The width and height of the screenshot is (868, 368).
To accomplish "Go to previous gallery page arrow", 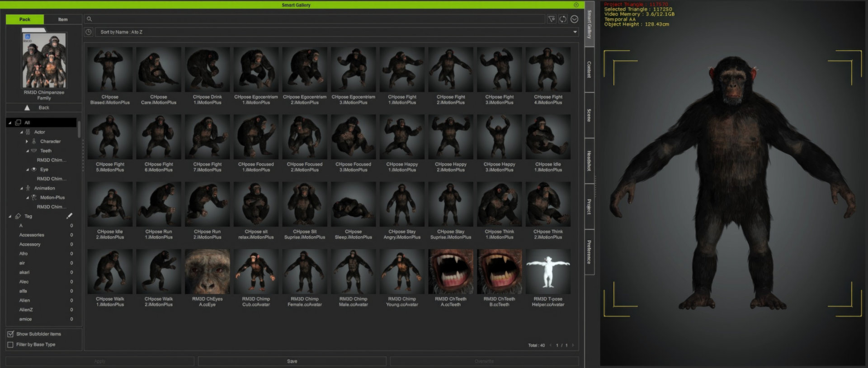I will click(x=551, y=345).
